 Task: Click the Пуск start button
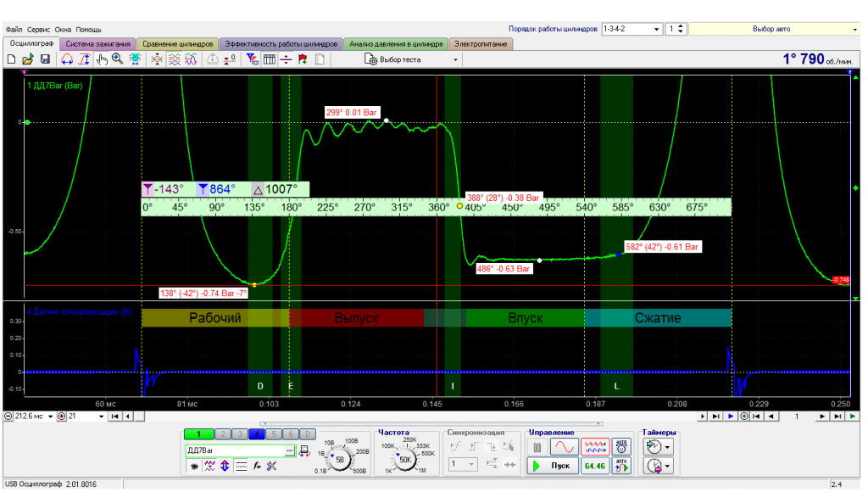point(552,466)
